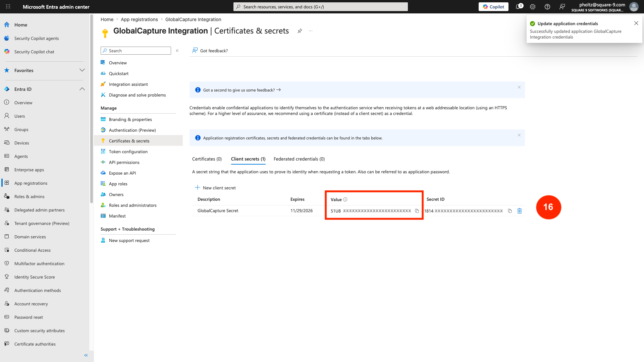
Task: Select the Client secrets (1) tab
Action: (x=248, y=159)
